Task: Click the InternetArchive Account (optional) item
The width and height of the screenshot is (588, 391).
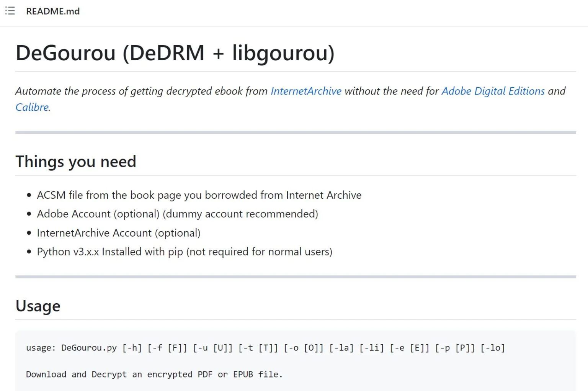Action: coord(118,233)
